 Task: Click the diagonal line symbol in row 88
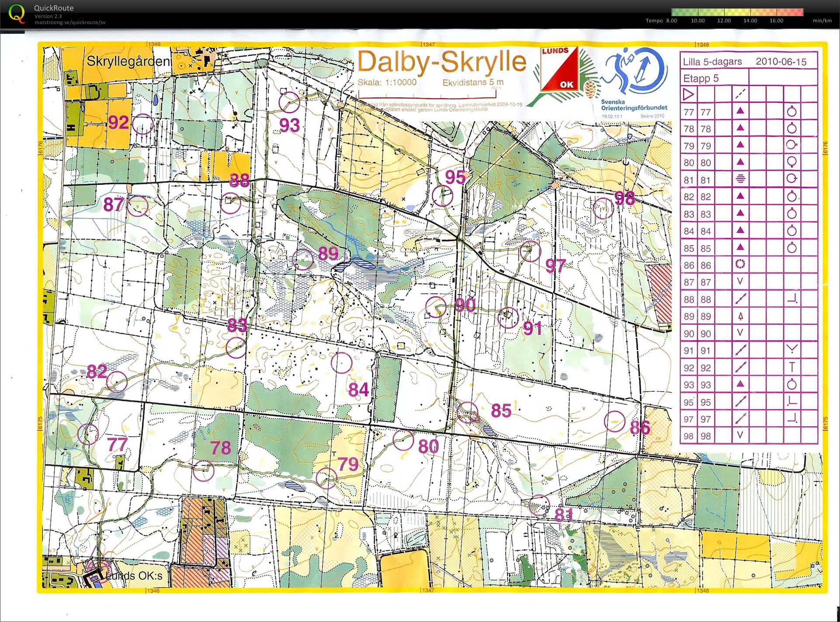[740, 299]
